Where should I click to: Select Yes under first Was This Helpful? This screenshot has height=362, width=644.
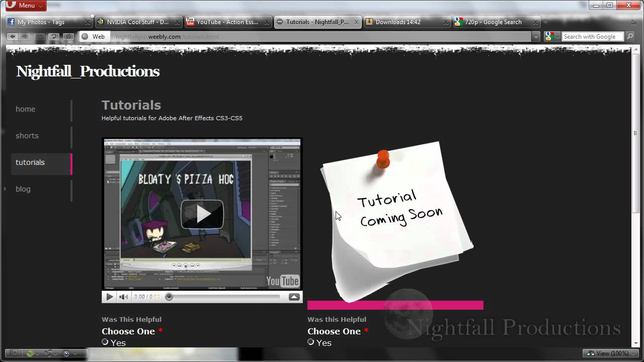click(x=105, y=342)
